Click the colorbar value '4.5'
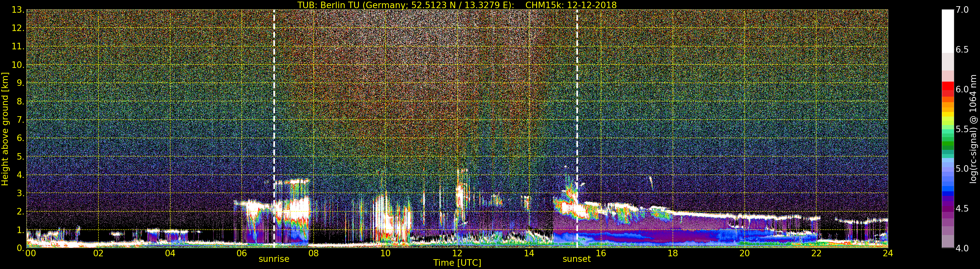This screenshot has height=269, width=980. (962, 209)
